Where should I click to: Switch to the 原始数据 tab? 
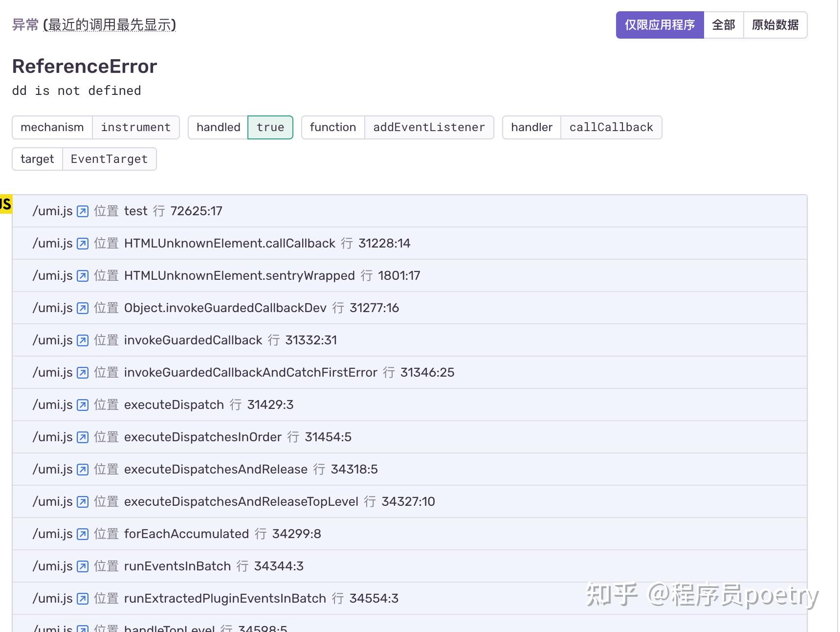pos(775,24)
